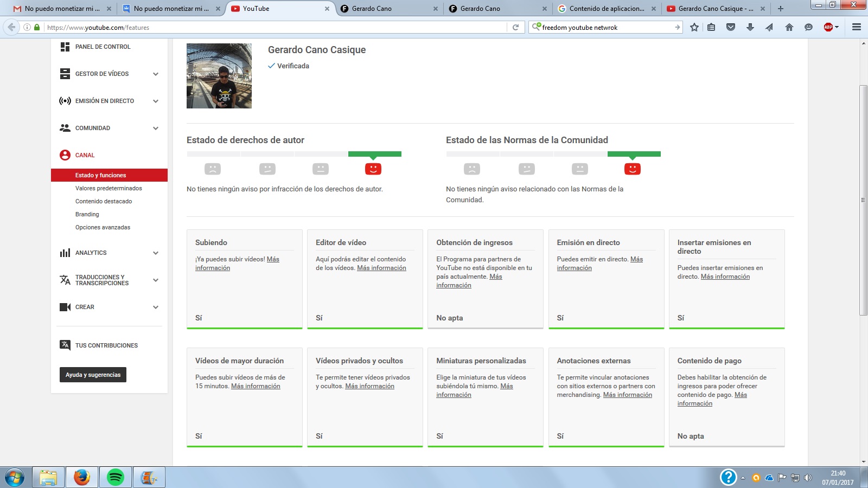
Task: Click the Crear camera icon
Action: (x=65, y=307)
